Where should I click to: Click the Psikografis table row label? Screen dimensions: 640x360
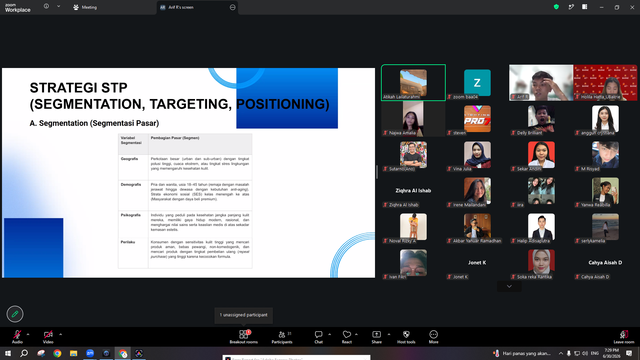coord(131,215)
